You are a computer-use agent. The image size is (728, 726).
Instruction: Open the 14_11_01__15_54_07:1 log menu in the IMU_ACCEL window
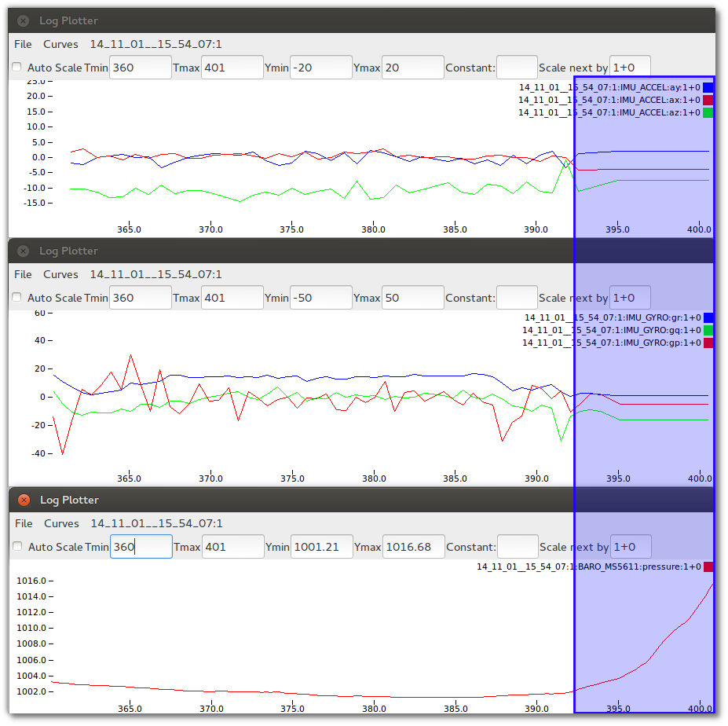pyautogui.click(x=155, y=44)
